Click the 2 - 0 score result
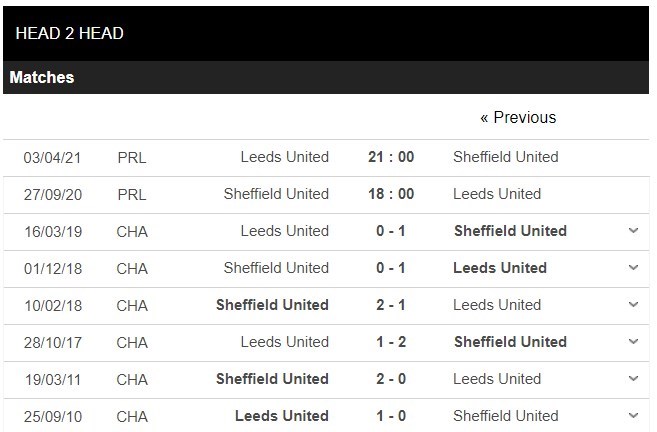657x432 pixels. [390, 379]
